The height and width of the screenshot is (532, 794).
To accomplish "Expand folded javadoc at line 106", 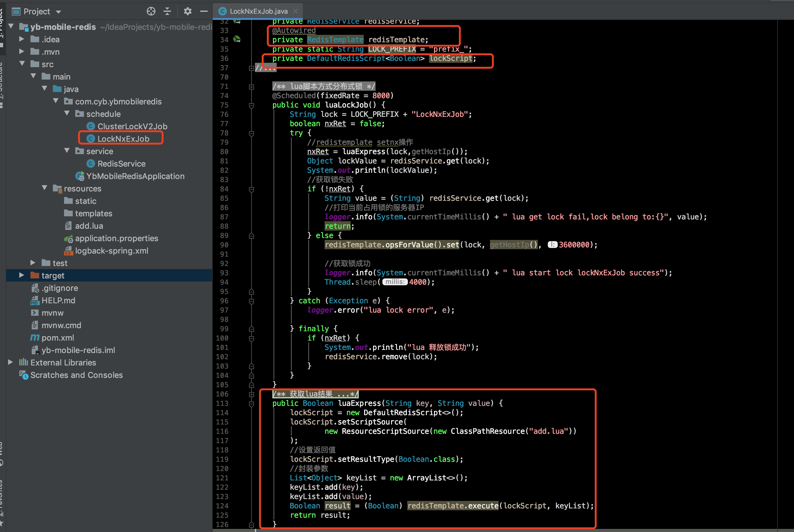I will pos(251,395).
